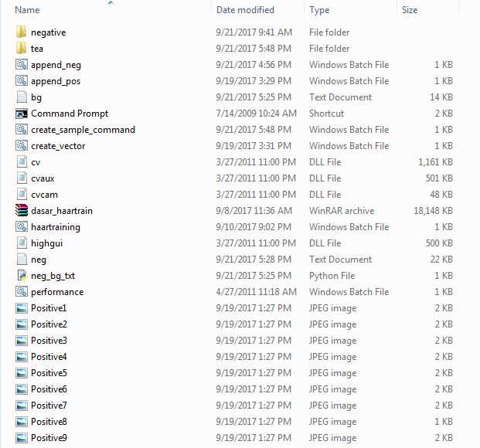480x448 pixels.
Task: Select the file name 'Command Prompt'
Action: point(70,114)
